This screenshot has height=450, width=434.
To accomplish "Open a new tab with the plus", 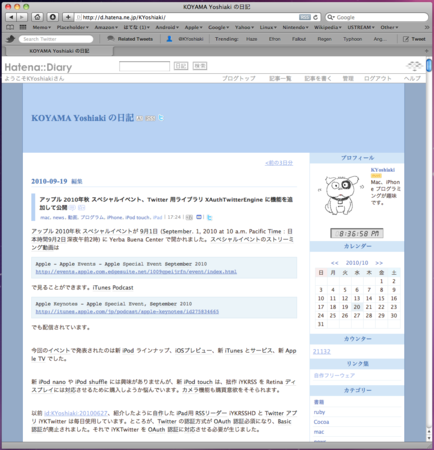I will (x=426, y=51).
